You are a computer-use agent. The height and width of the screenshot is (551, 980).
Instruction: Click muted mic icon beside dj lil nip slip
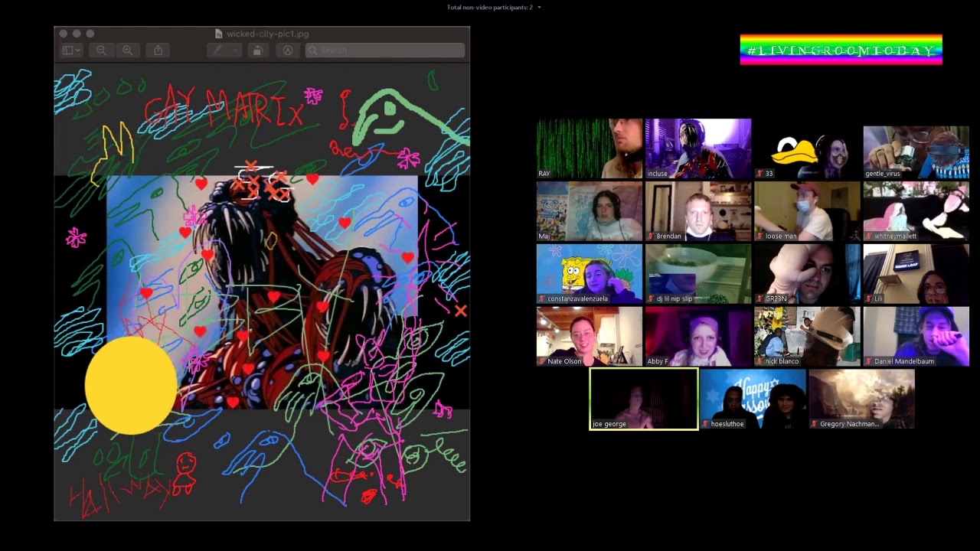(651, 299)
